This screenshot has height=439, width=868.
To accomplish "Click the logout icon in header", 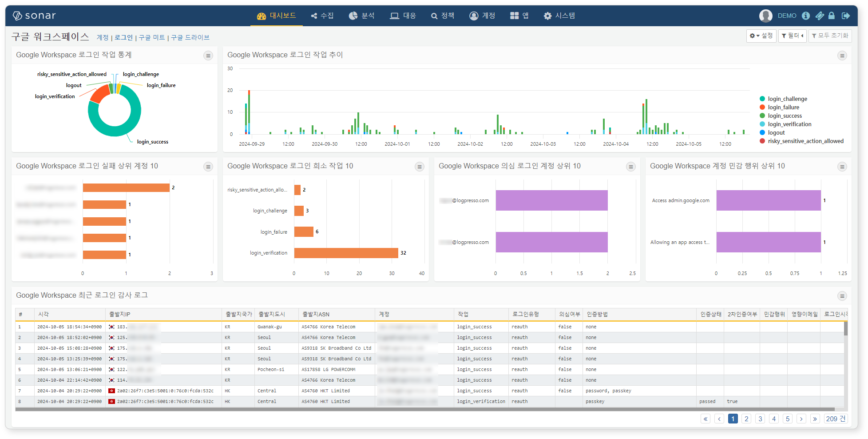I will coord(846,16).
